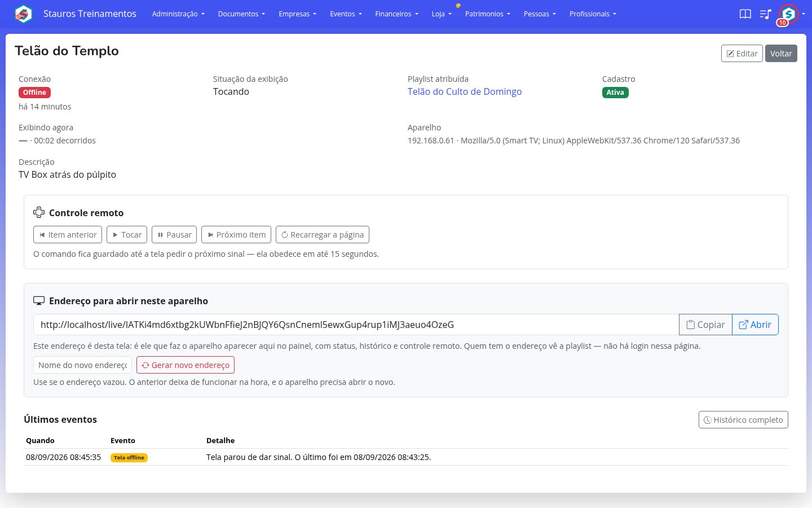Open the Loja menu

pyautogui.click(x=442, y=14)
